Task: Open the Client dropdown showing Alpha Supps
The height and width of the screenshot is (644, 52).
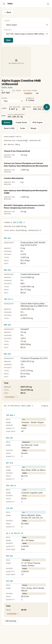Action: pos(26,25)
